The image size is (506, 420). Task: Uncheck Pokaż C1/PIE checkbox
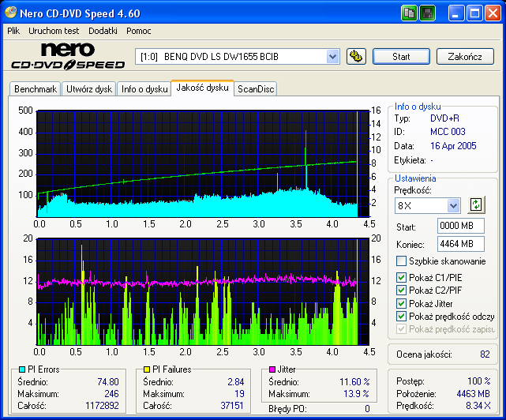pyautogui.click(x=401, y=277)
